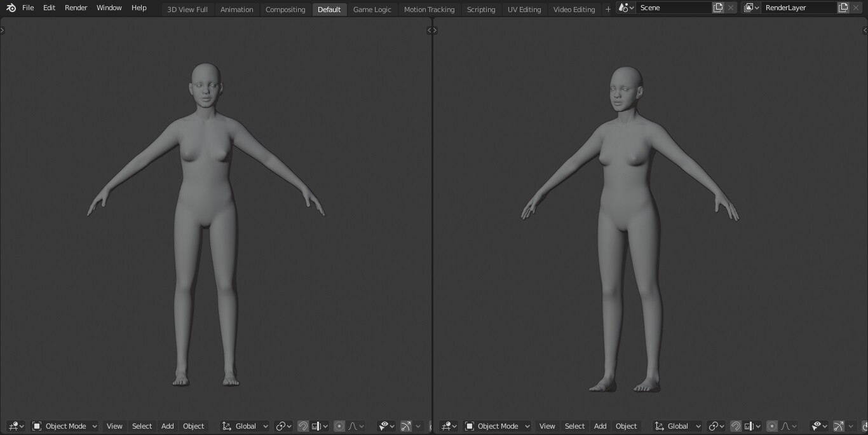This screenshot has width=868, height=435.
Task: Open the Render menu
Action: click(x=76, y=8)
